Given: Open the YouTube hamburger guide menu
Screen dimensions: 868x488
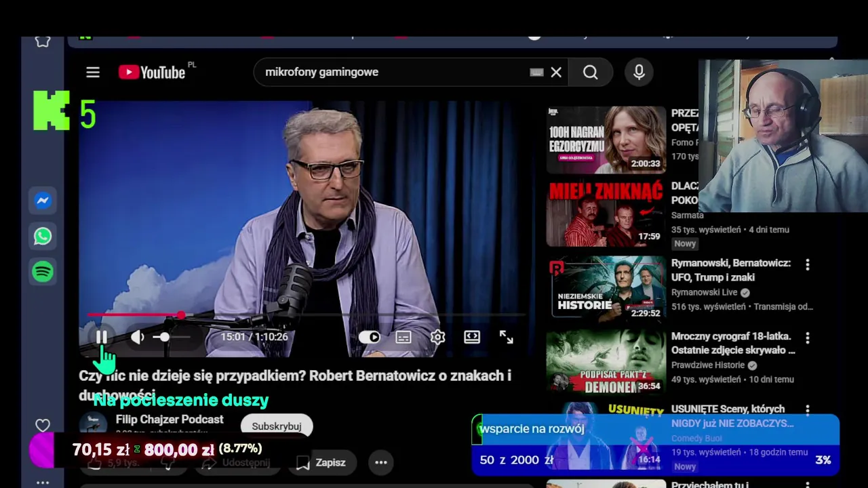Looking at the screenshot, I should click(93, 73).
